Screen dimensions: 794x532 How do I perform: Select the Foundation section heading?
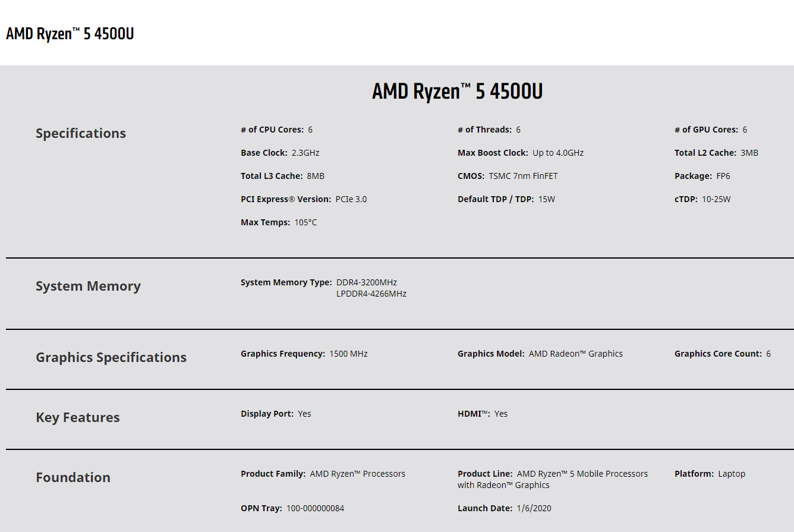pos(73,477)
